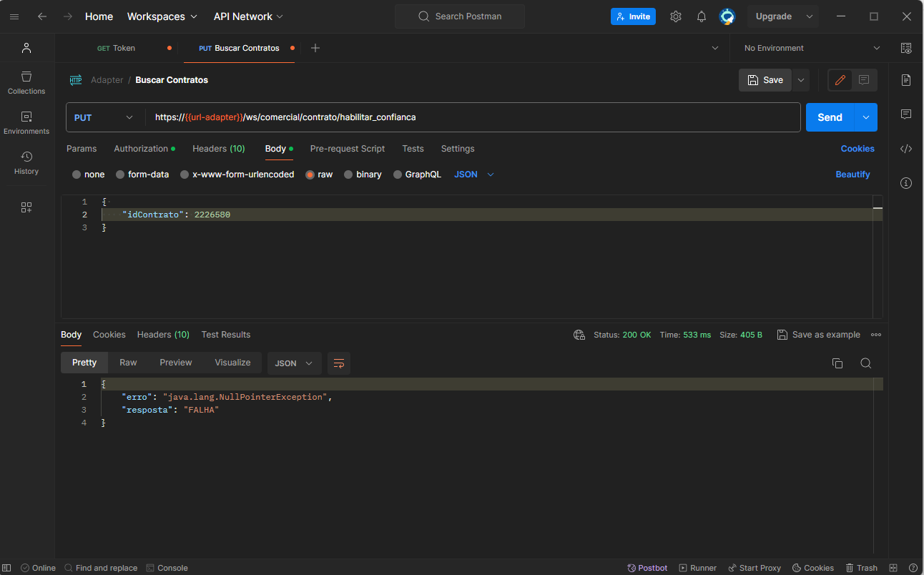Viewport: 924px width, 575px height.
Task: Go forward with the right arrow
Action: tap(68, 16)
